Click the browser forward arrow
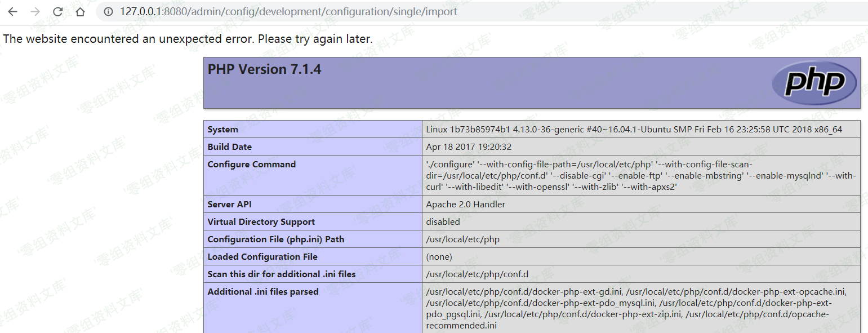The width and height of the screenshot is (868, 333). (35, 12)
